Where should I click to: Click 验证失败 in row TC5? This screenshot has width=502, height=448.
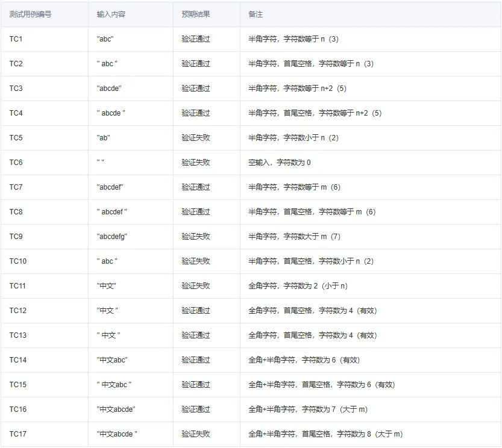click(x=196, y=138)
